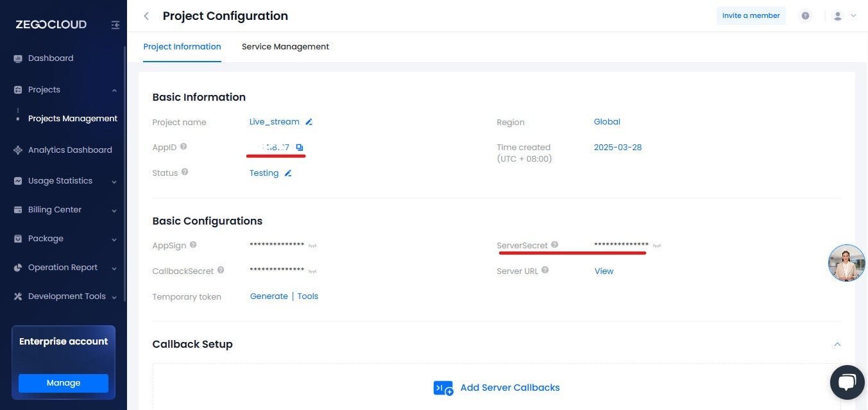Expand the Package menu chevron

tap(114, 239)
